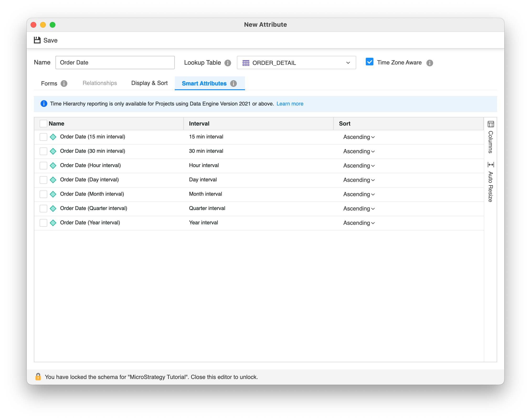
Task: Switch to the Display & Sort tab
Action: pyautogui.click(x=149, y=83)
